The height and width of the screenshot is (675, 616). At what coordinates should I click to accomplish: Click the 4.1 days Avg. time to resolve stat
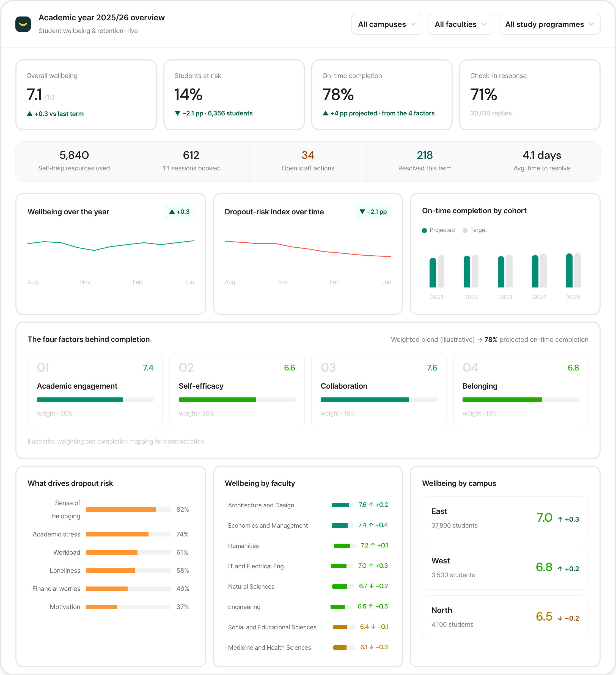click(x=542, y=161)
